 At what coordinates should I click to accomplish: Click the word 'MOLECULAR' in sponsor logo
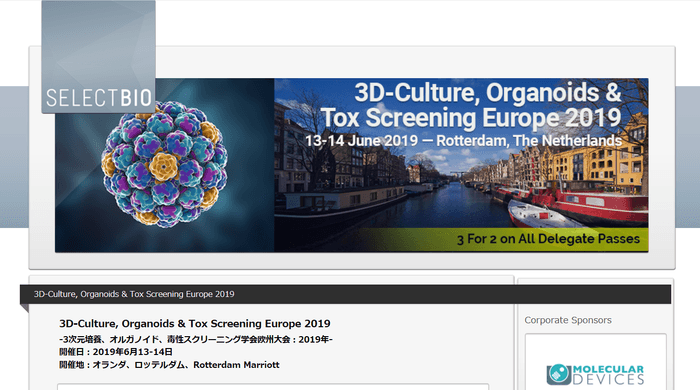pos(608,369)
